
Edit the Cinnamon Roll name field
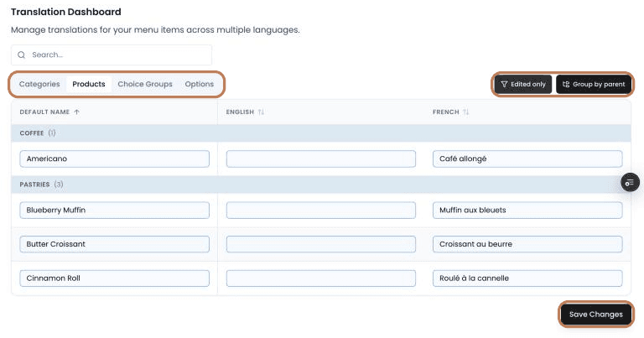[x=115, y=278]
